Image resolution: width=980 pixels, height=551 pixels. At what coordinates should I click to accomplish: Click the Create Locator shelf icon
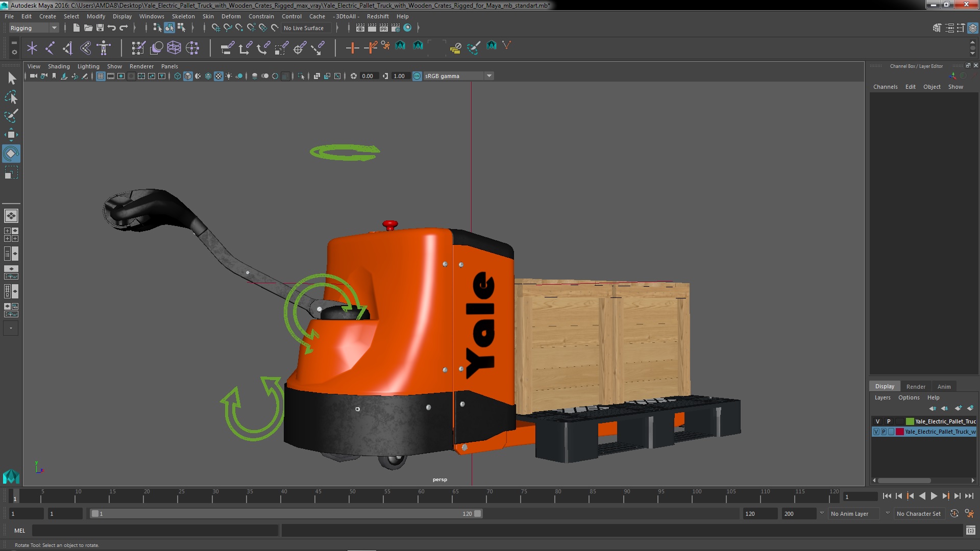(32, 48)
